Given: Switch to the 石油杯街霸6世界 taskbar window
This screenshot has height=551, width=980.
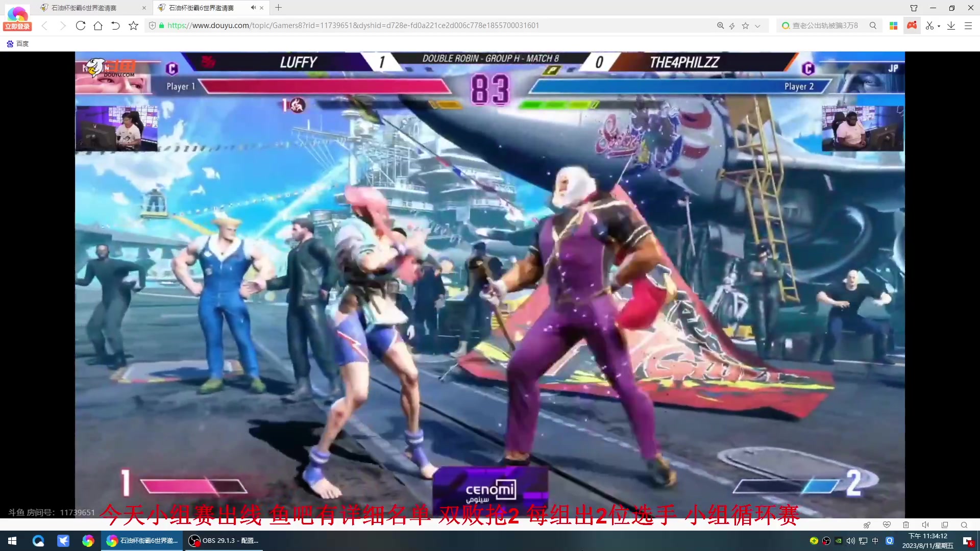Looking at the screenshot, I should click(x=142, y=541).
